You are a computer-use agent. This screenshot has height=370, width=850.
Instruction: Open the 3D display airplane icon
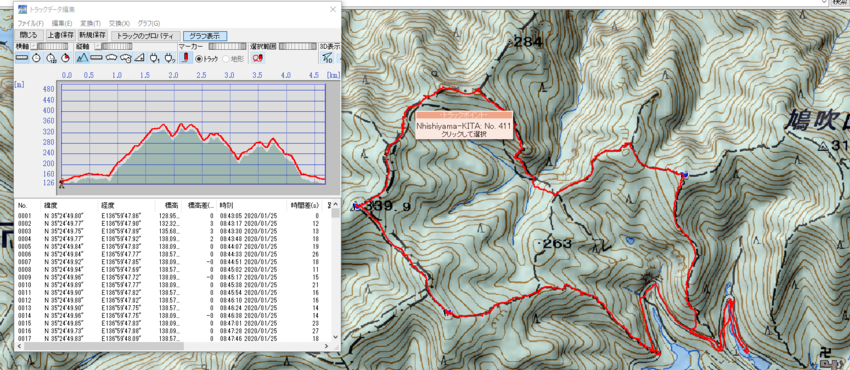327,57
